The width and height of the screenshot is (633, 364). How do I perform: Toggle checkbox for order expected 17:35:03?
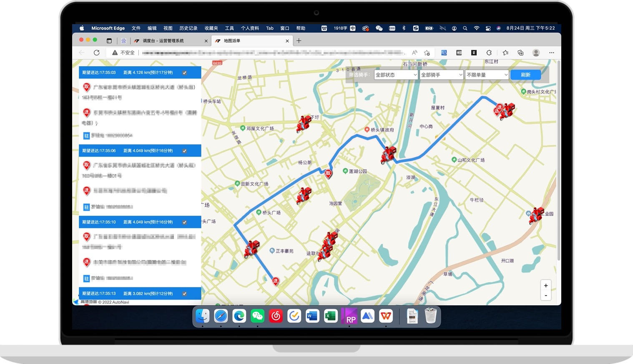[x=184, y=72]
